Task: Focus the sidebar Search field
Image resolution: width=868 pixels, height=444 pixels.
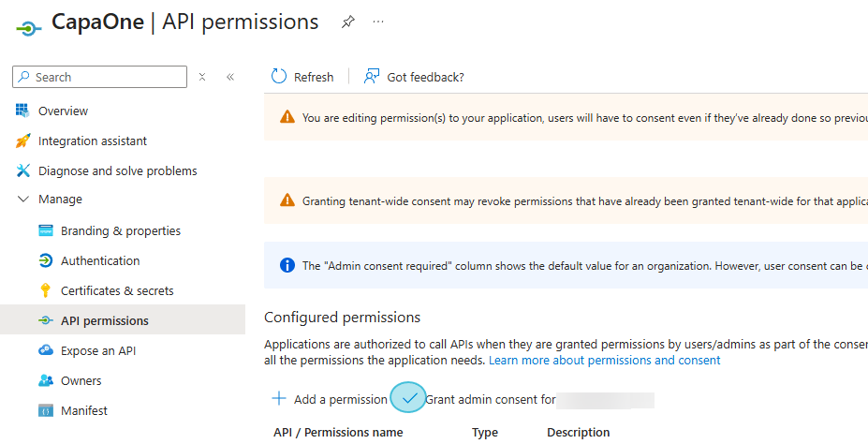Action: click(99, 77)
